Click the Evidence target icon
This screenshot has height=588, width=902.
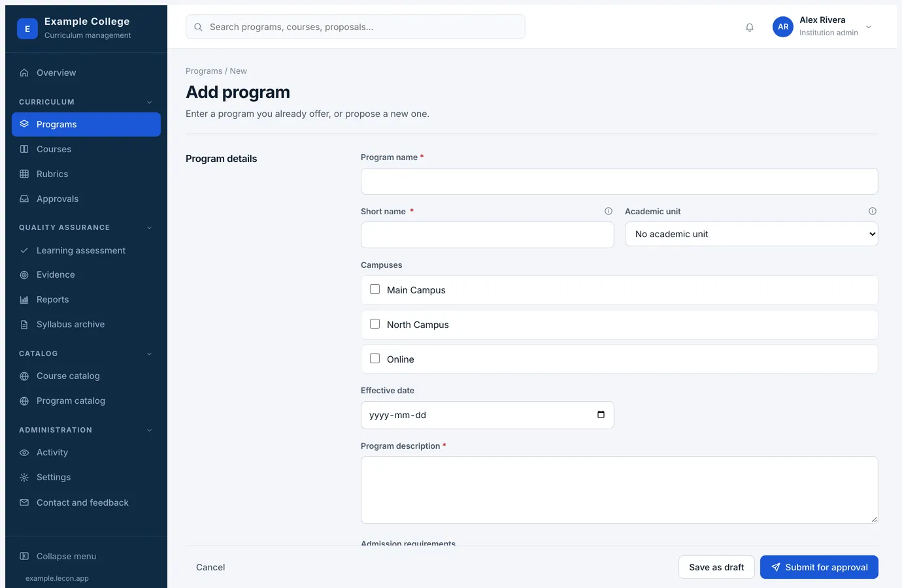[24, 275]
